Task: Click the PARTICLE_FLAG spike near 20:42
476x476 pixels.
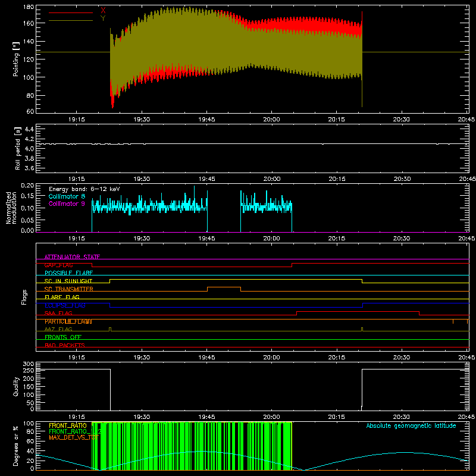Action: pos(453,321)
